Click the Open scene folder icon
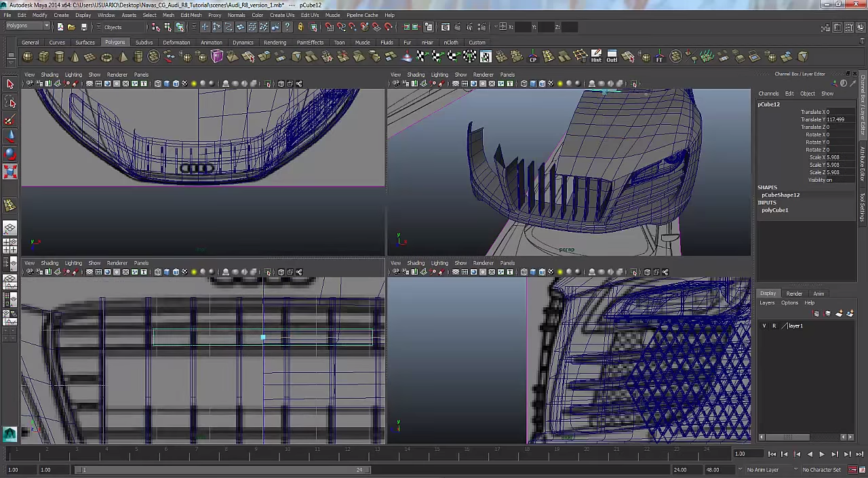868x478 pixels. point(72,27)
